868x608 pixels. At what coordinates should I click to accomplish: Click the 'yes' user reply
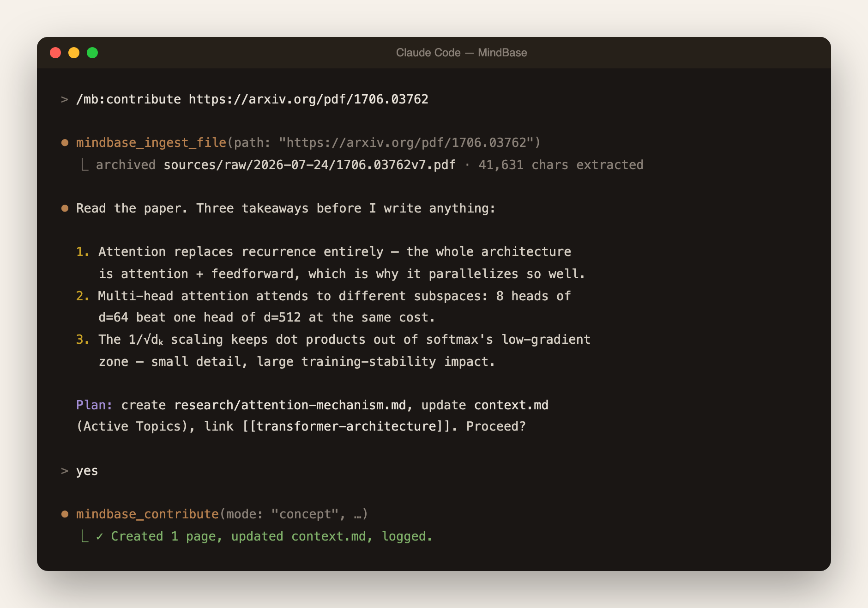pyautogui.click(x=87, y=471)
